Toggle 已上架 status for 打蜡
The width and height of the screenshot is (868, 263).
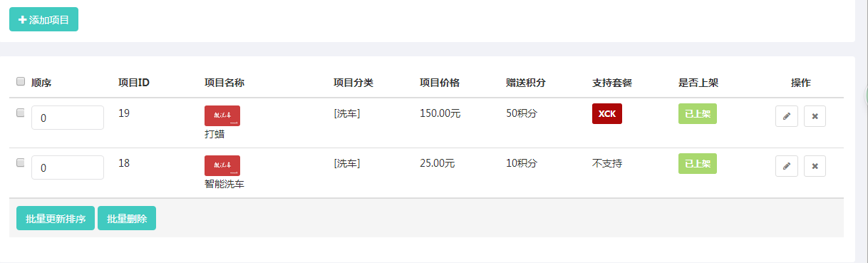click(698, 113)
